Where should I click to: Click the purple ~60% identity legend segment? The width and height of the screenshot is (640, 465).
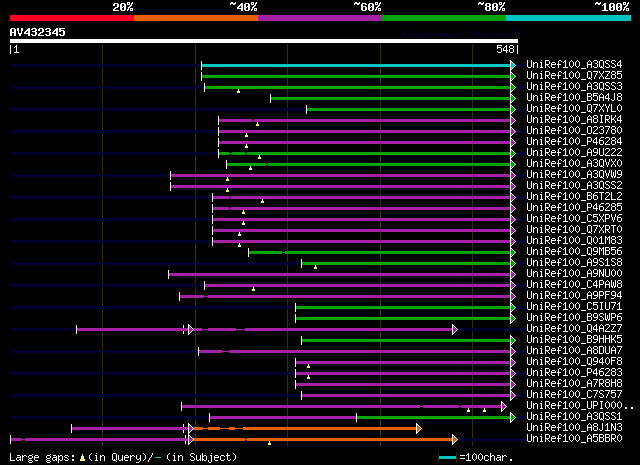pyautogui.click(x=320, y=18)
